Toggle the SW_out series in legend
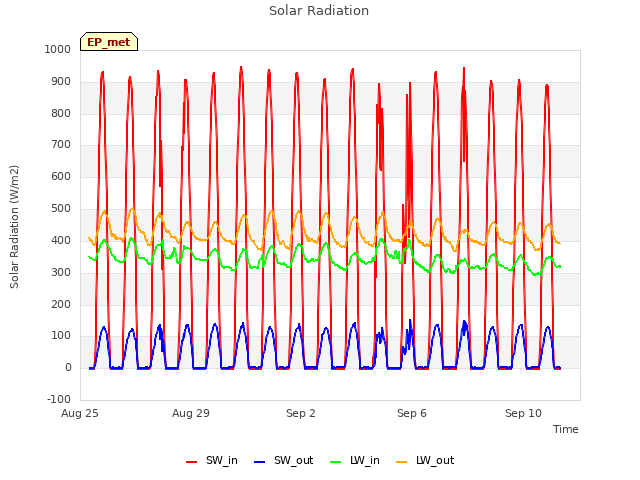 coord(284,461)
